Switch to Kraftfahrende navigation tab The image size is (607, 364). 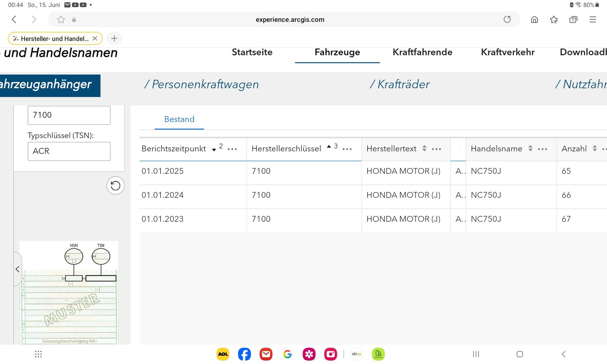pyautogui.click(x=422, y=52)
